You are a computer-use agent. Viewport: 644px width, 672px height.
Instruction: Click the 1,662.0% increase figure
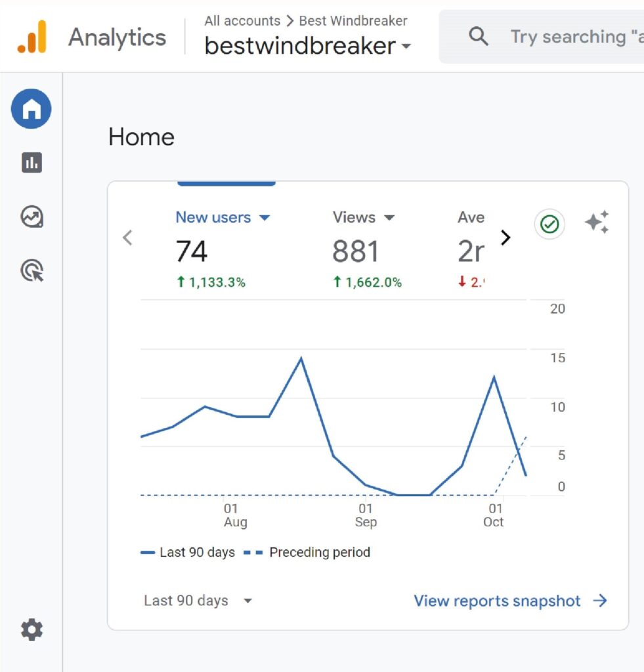(x=368, y=282)
